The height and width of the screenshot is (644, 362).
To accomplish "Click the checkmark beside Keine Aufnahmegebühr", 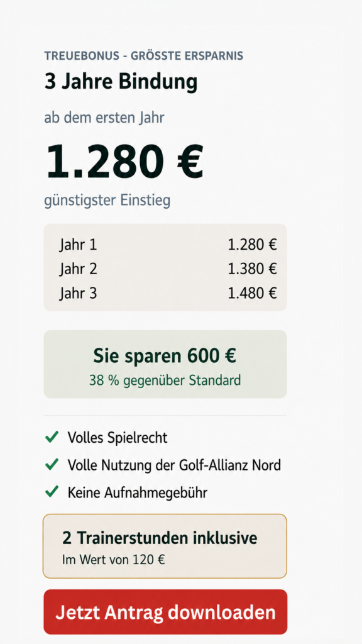I will tap(52, 492).
